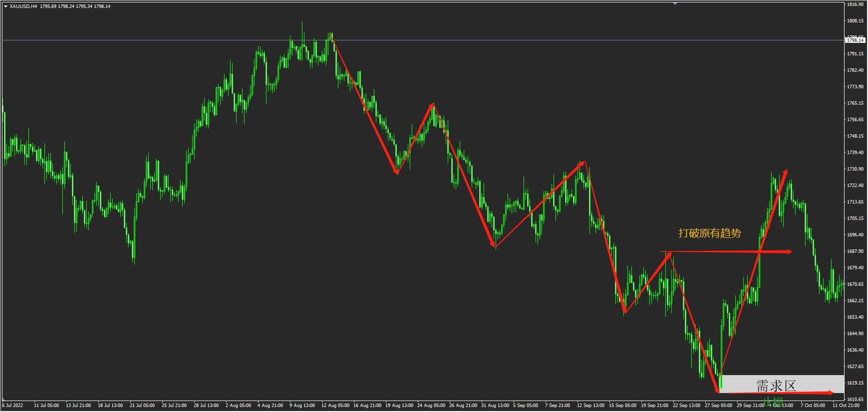
Task: Click the 1713.65 price scale label
Action: [x=856, y=202]
